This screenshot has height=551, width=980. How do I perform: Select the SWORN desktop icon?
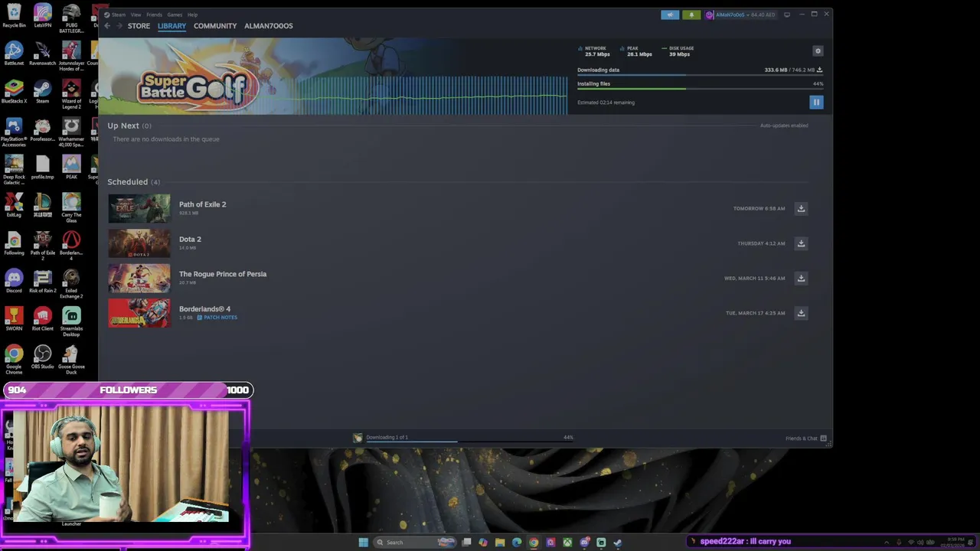[14, 318]
